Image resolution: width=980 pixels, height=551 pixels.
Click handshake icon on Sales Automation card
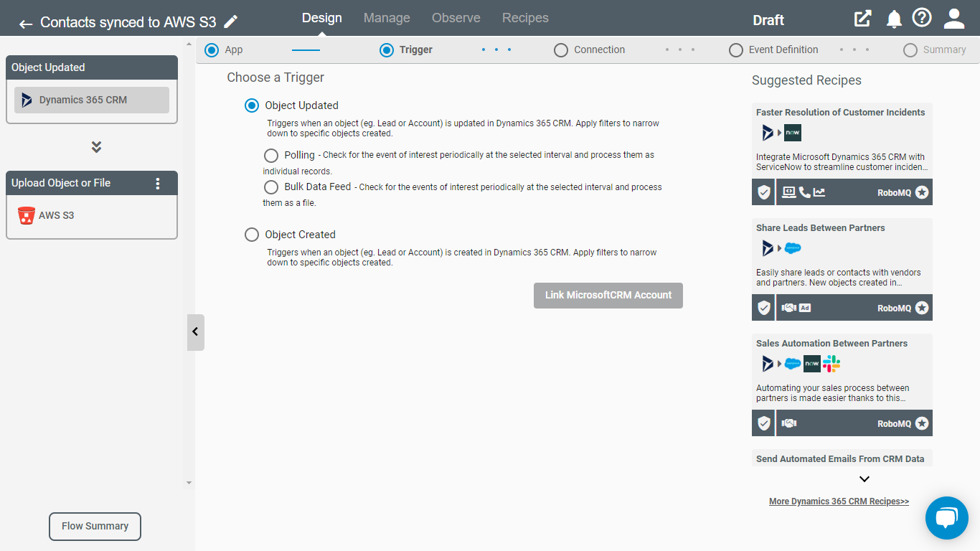789,423
